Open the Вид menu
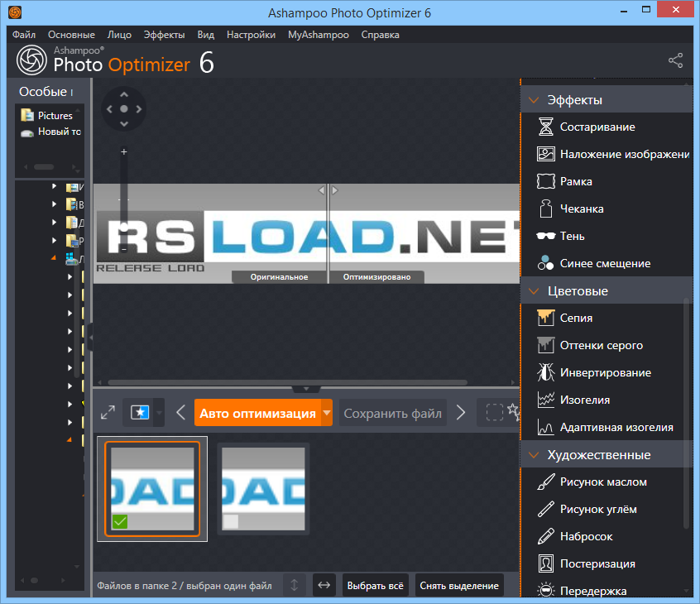The width and height of the screenshot is (700, 604). click(206, 35)
